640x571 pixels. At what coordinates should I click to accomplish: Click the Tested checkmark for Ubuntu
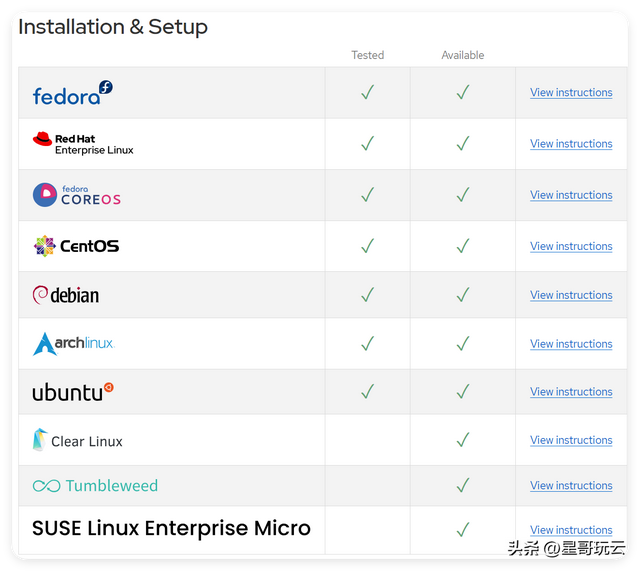click(x=368, y=391)
